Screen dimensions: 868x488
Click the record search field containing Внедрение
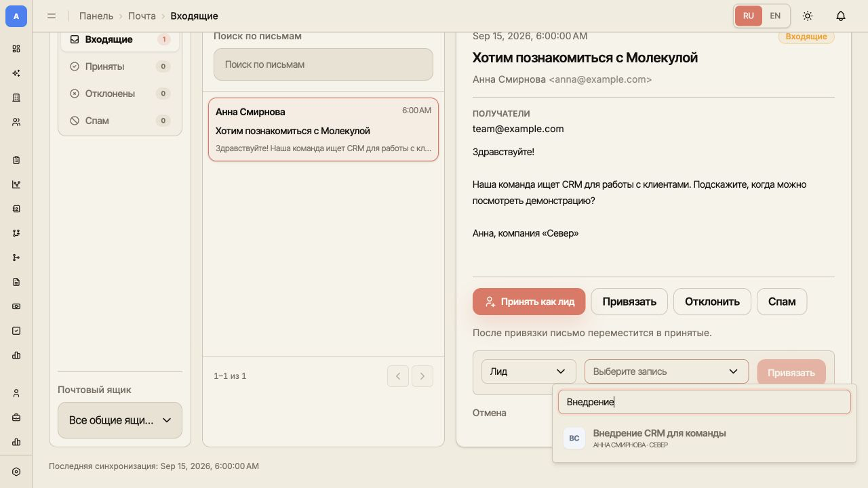(705, 402)
